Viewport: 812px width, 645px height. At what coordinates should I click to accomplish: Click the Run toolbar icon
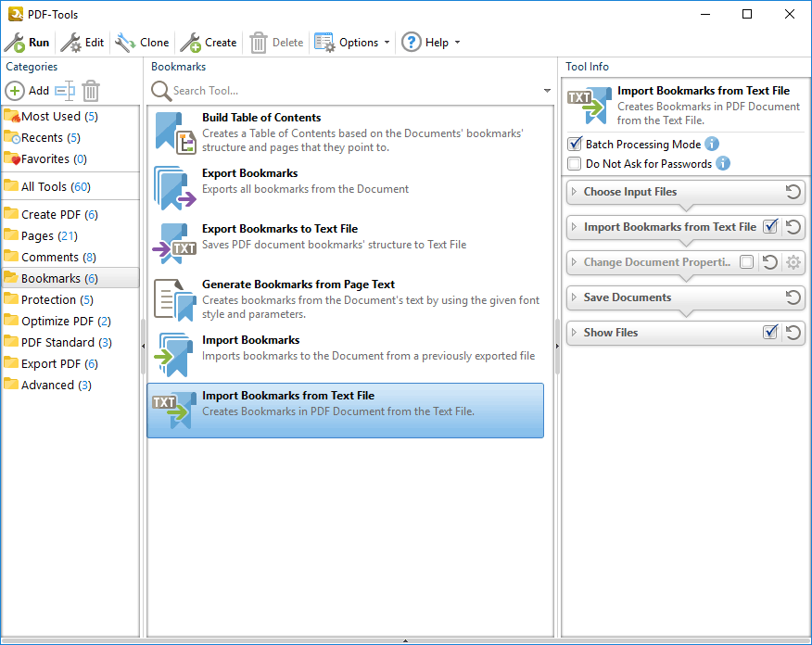[x=15, y=43]
